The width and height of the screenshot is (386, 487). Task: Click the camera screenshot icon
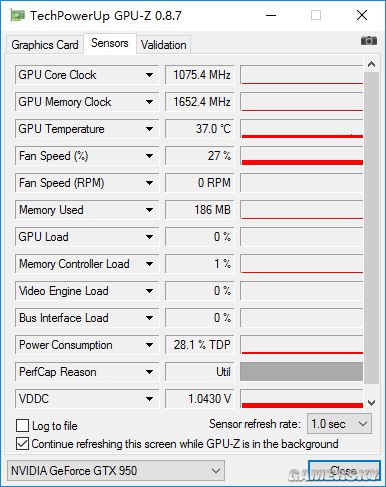coord(369,41)
